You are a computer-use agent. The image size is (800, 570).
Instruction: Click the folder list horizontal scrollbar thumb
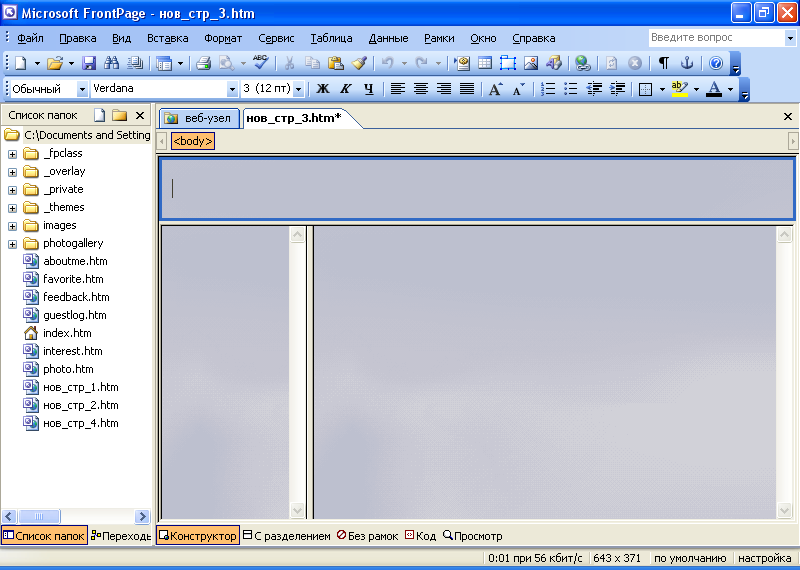point(39,516)
